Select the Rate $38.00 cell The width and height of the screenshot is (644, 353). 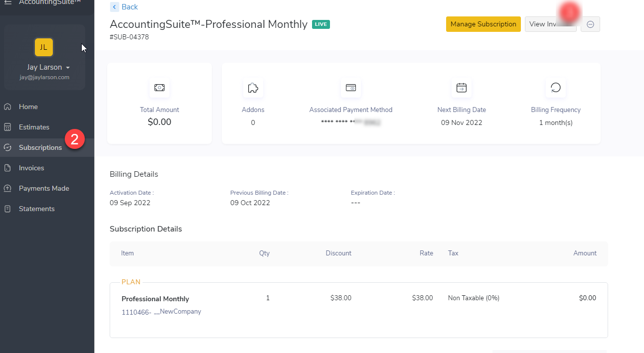coord(423,298)
